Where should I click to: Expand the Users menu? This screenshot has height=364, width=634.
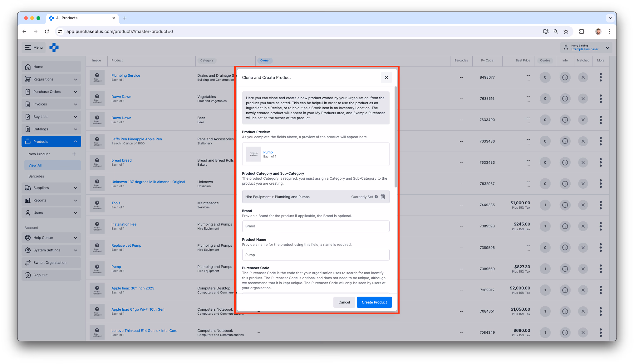[51, 213]
